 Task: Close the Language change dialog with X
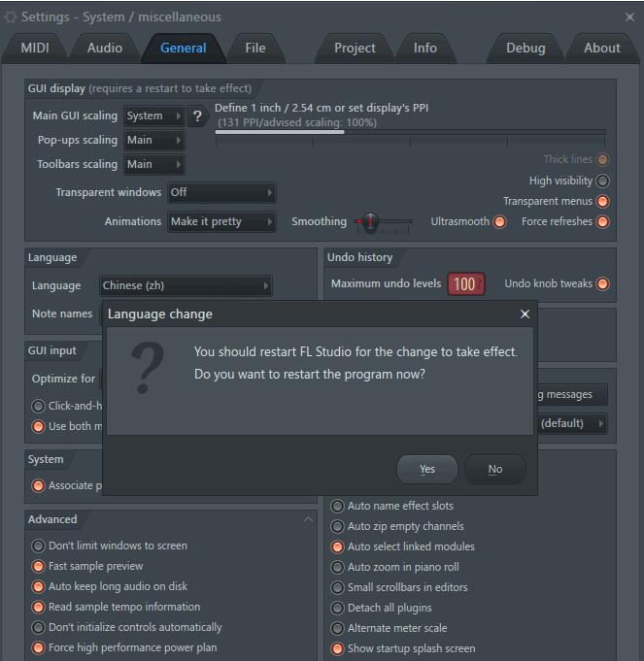(525, 314)
